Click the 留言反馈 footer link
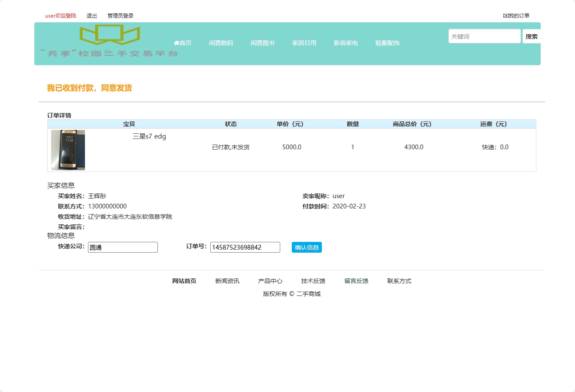The height and width of the screenshot is (392, 575). [355, 281]
